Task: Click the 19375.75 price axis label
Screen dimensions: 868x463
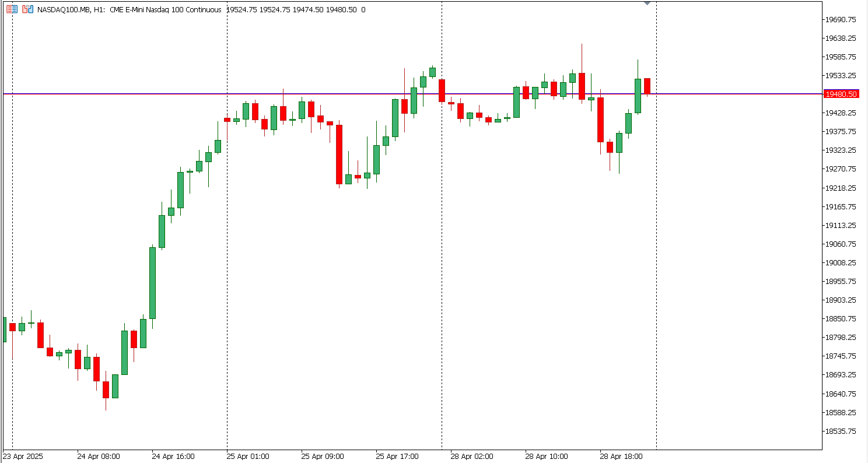Action: 841,131
